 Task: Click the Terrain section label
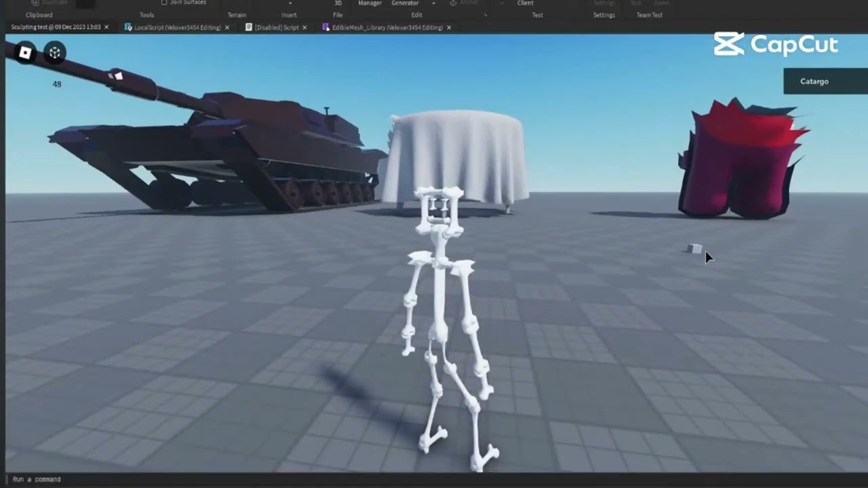pyautogui.click(x=237, y=15)
